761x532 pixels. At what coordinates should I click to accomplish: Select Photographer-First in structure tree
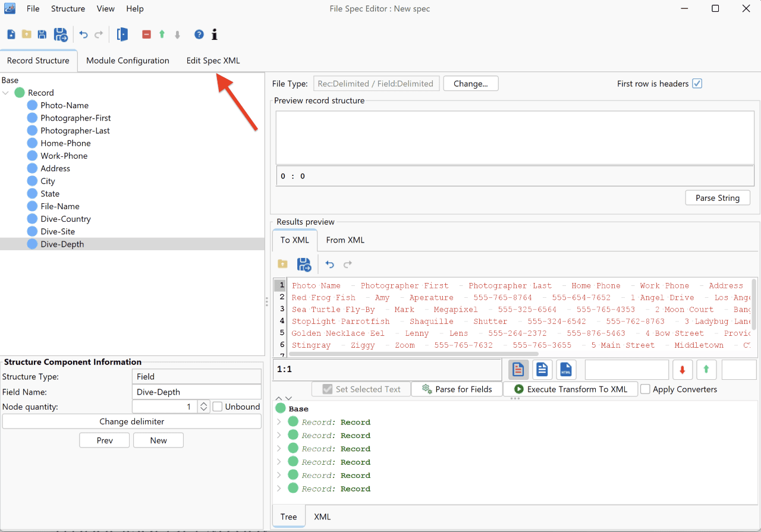click(76, 118)
